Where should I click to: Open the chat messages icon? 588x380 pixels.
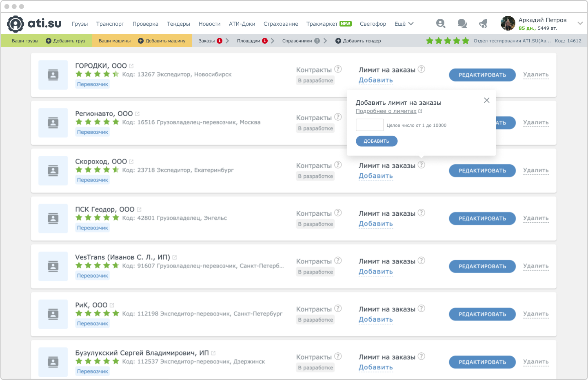tap(462, 24)
